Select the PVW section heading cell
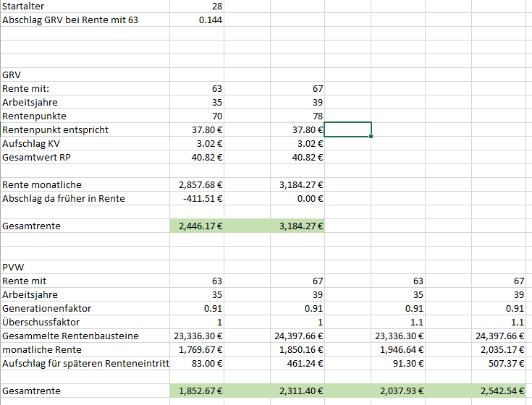Screen dimensions: 532x405 pyautogui.click(x=85, y=268)
